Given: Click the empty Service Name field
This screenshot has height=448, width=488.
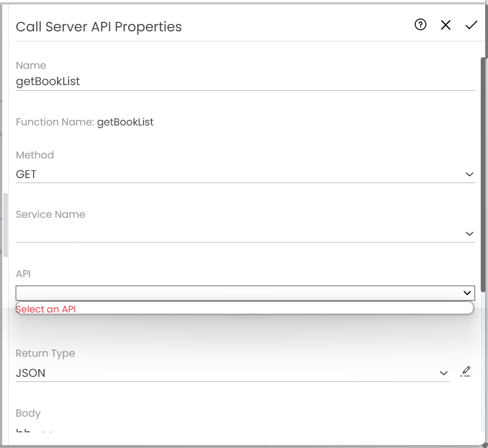Looking at the screenshot, I should [x=235, y=234].
